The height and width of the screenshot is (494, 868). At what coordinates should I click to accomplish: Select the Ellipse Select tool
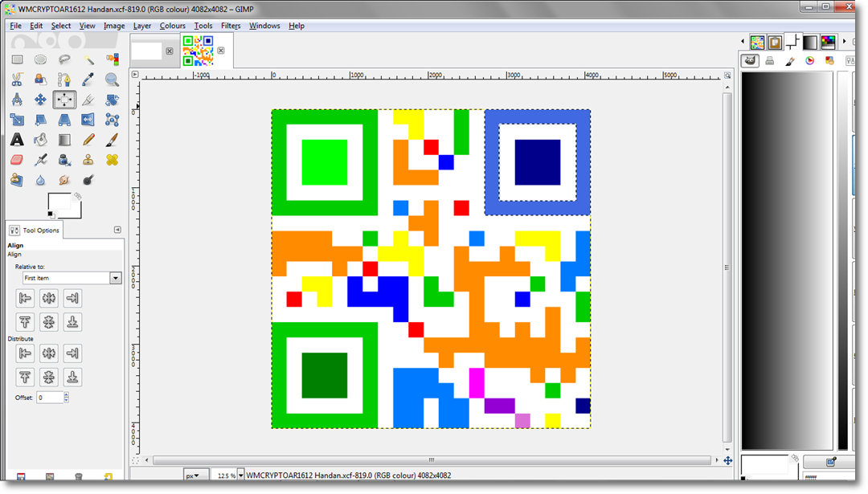(40, 59)
